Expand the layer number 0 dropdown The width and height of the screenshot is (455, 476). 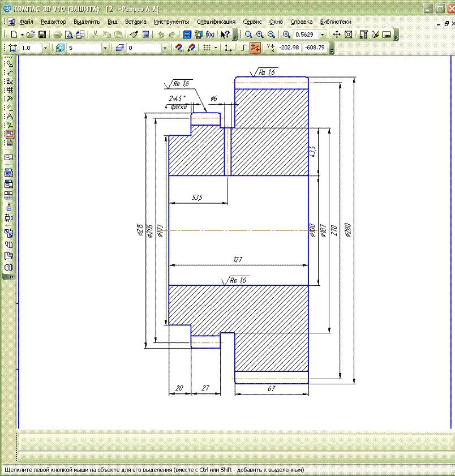[165, 48]
